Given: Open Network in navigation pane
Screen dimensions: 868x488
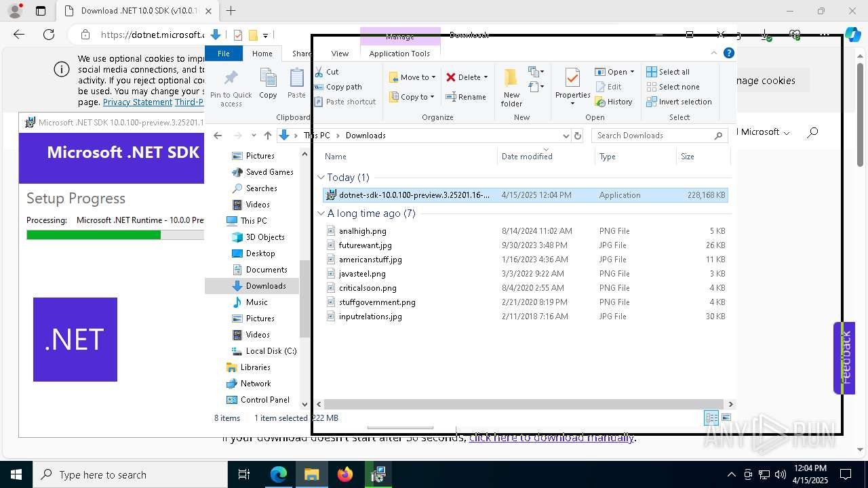Looking at the screenshot, I should (x=248, y=384).
